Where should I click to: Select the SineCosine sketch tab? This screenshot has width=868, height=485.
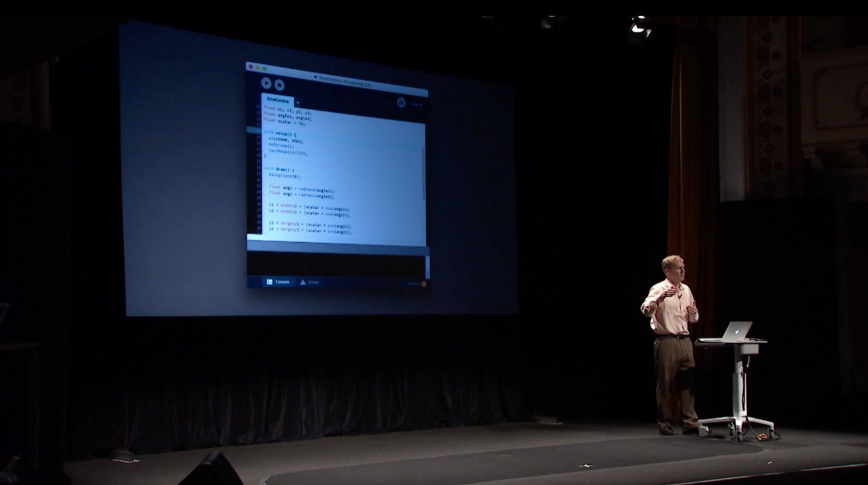point(278,99)
